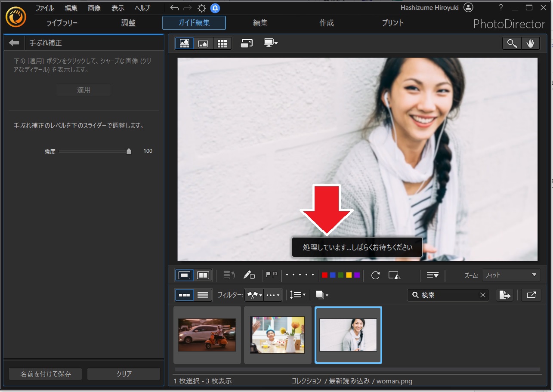Go back from the 手ぶれ補正 panel

[x=14, y=43]
